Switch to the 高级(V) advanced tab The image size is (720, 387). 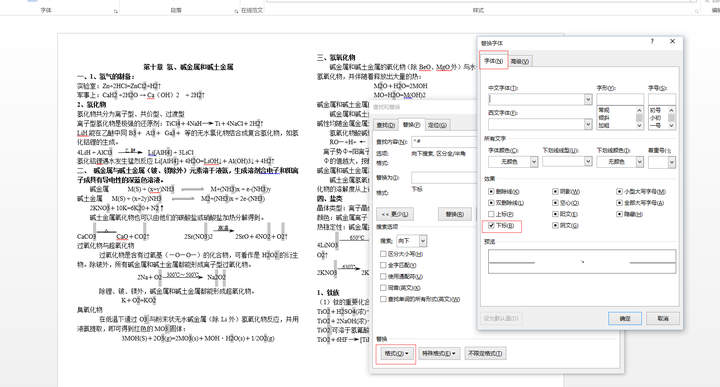[x=520, y=62]
